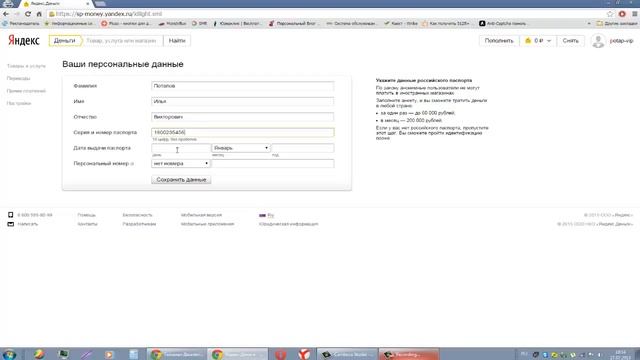Click the red extension icon in toolbar
Image resolution: width=640 pixels, height=360 pixels.
pyautogui.click(x=622, y=14)
